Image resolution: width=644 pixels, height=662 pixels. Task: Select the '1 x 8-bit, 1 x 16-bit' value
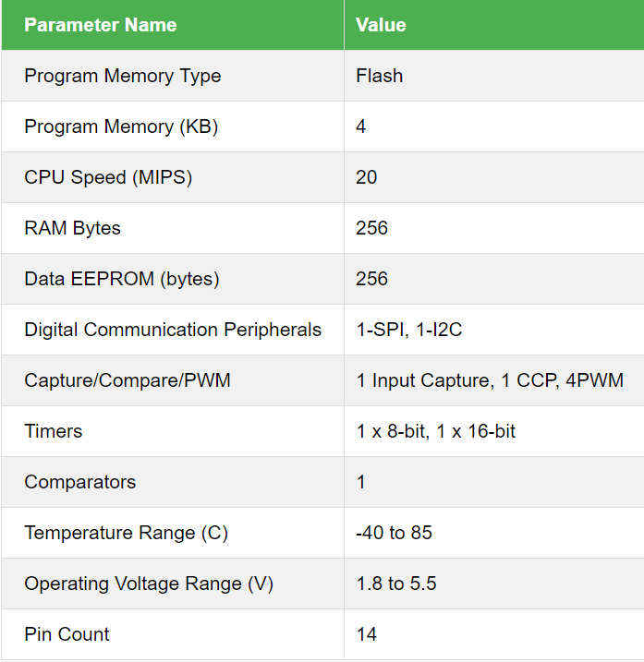tap(436, 431)
